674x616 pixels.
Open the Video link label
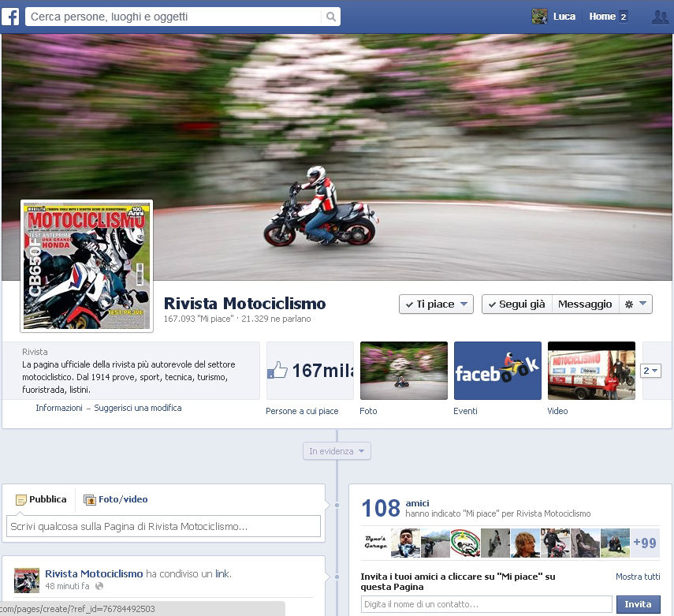[557, 411]
